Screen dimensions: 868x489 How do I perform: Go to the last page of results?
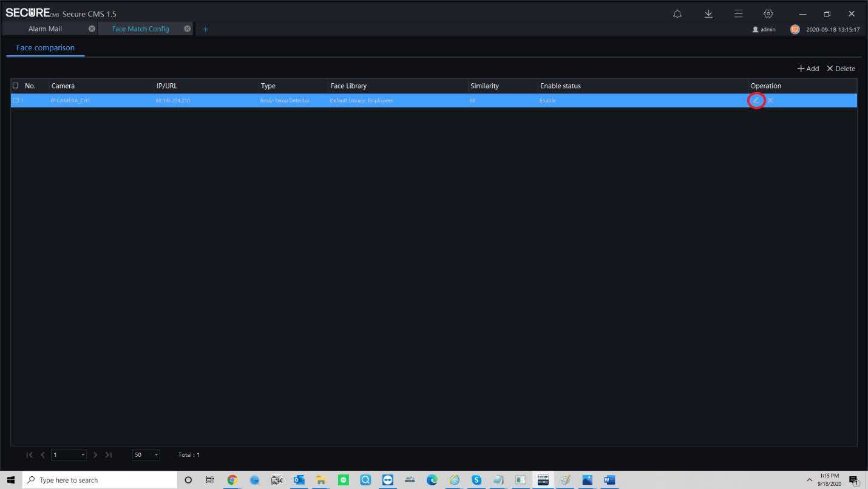[x=109, y=455]
